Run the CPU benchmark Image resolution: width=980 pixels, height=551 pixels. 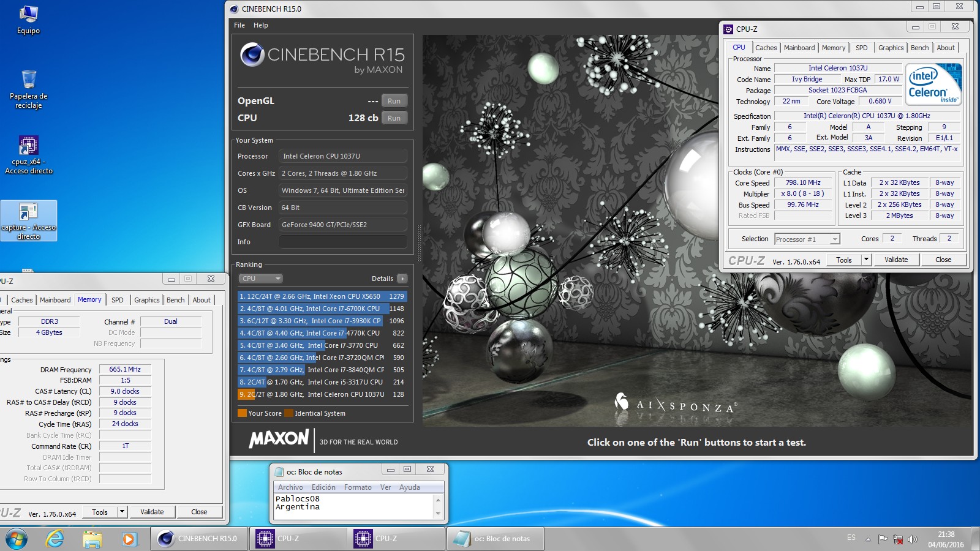click(394, 118)
